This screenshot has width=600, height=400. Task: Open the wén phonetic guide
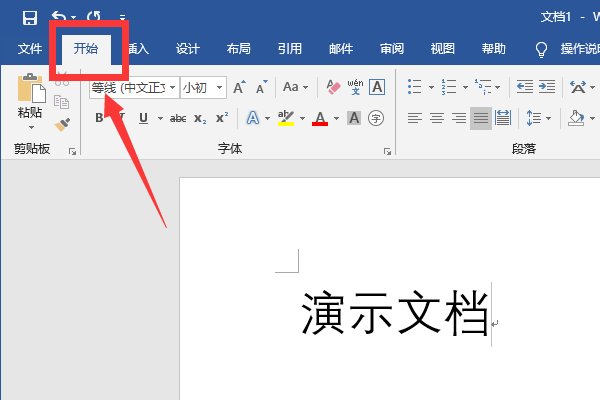[x=355, y=87]
